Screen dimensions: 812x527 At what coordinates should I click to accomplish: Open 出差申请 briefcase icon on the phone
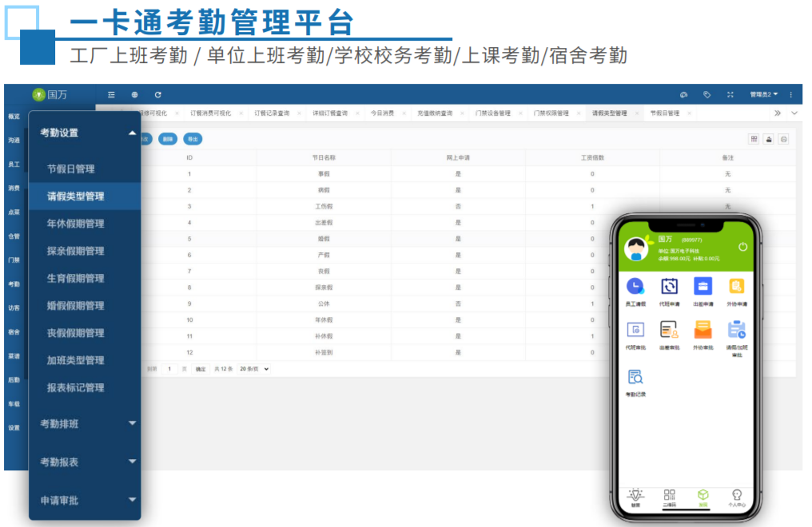point(703,287)
